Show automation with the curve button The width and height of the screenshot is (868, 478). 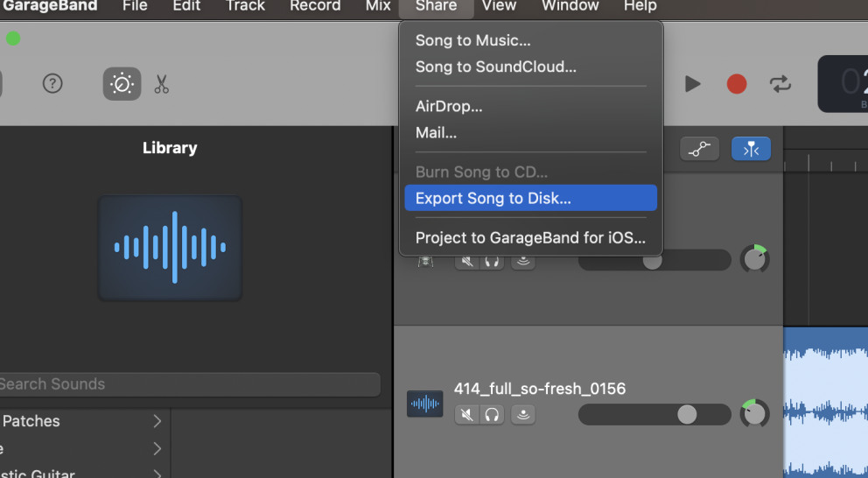(x=699, y=149)
